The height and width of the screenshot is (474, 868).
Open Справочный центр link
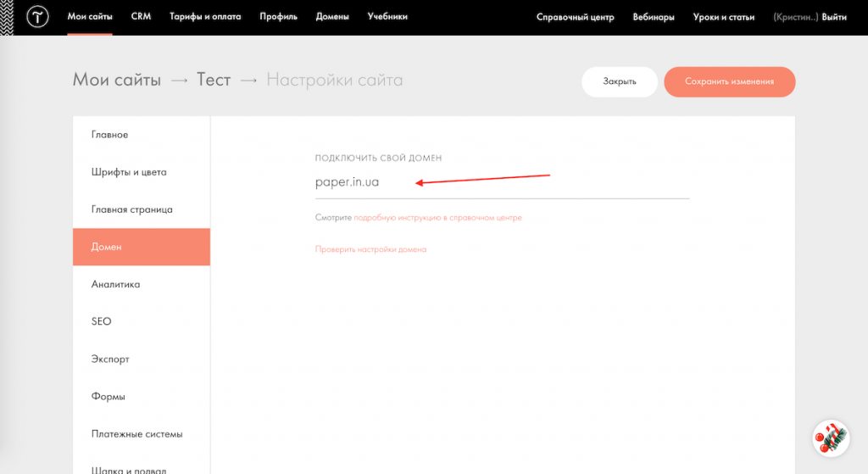pyautogui.click(x=575, y=17)
